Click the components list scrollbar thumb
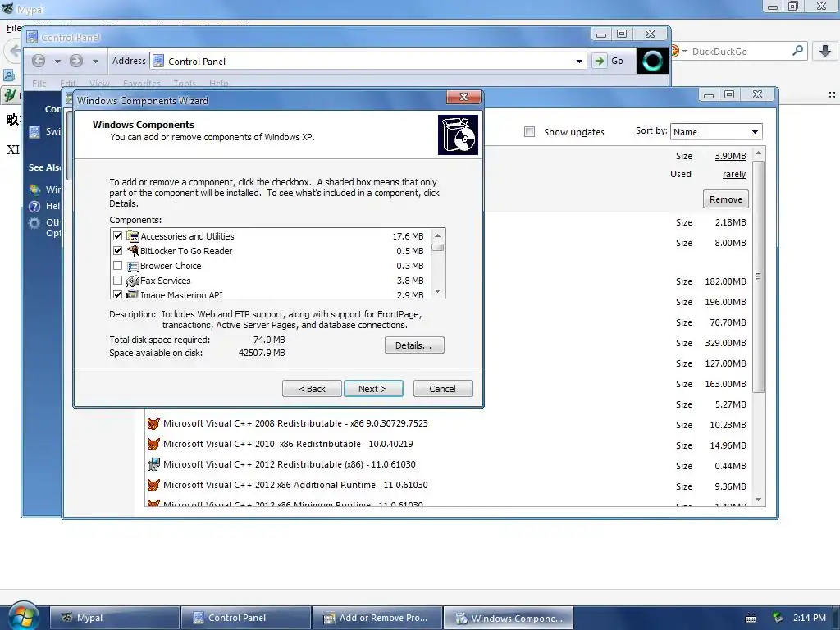This screenshot has width=840, height=630. 438,248
